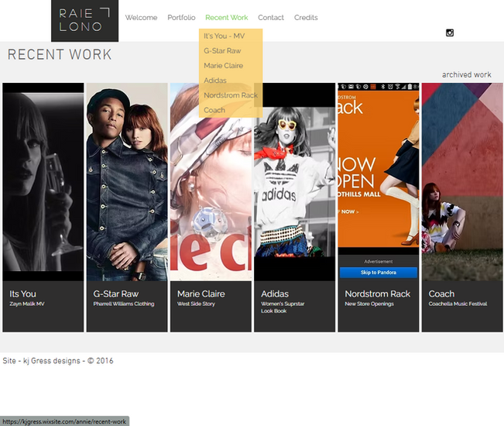Open the Its You Zayn Malik thumbnail

[x=43, y=182]
